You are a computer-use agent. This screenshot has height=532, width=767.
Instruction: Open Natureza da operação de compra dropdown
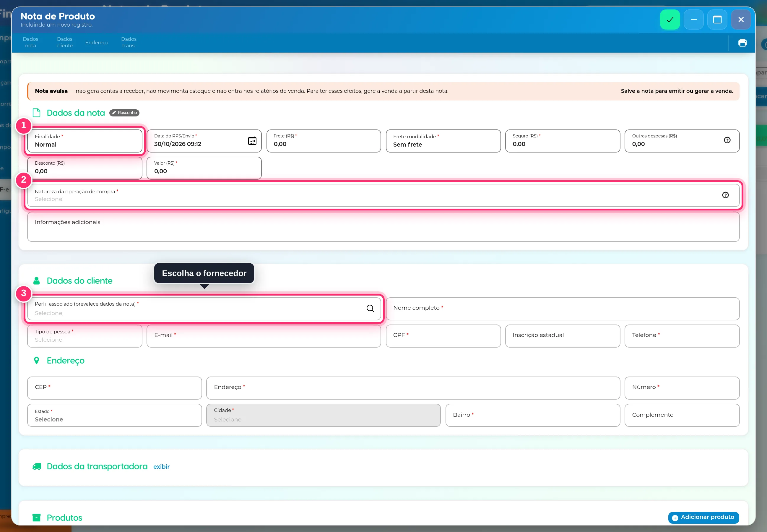(x=383, y=195)
